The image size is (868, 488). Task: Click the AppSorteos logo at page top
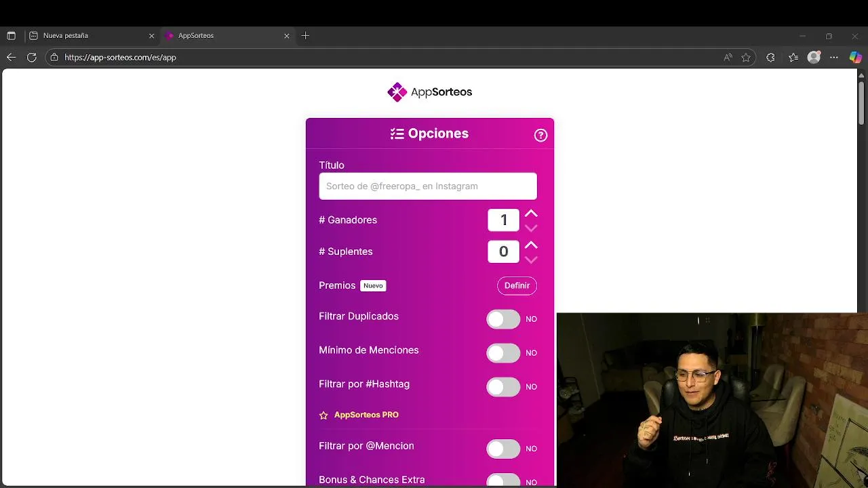point(429,92)
